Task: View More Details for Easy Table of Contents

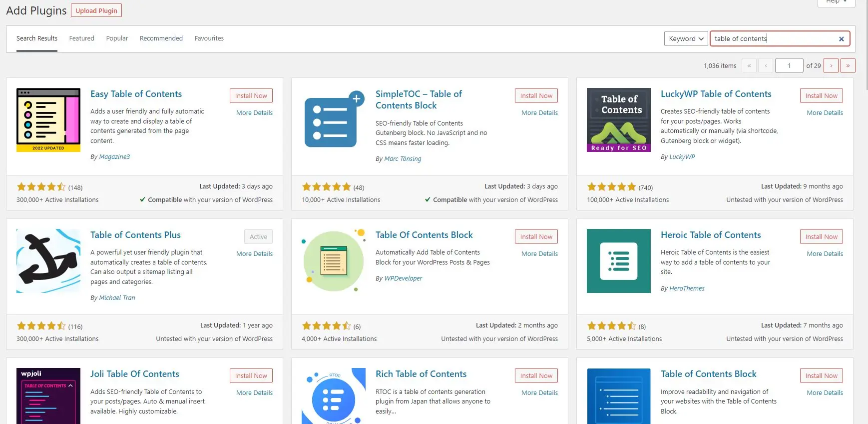Action: point(255,113)
